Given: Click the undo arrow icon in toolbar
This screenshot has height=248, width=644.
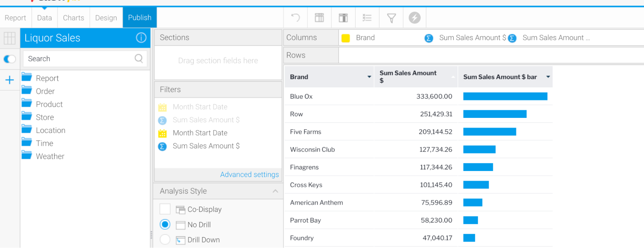Looking at the screenshot, I should (x=295, y=17).
